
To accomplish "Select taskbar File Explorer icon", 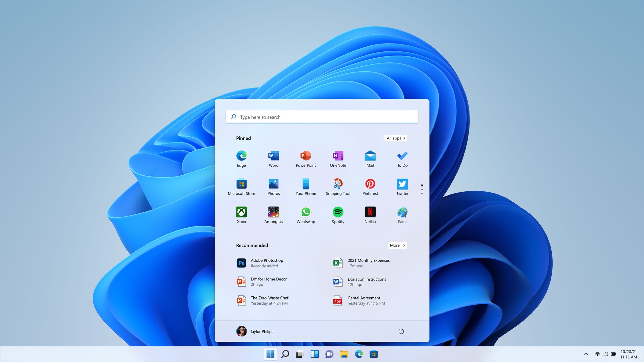I will click(344, 354).
